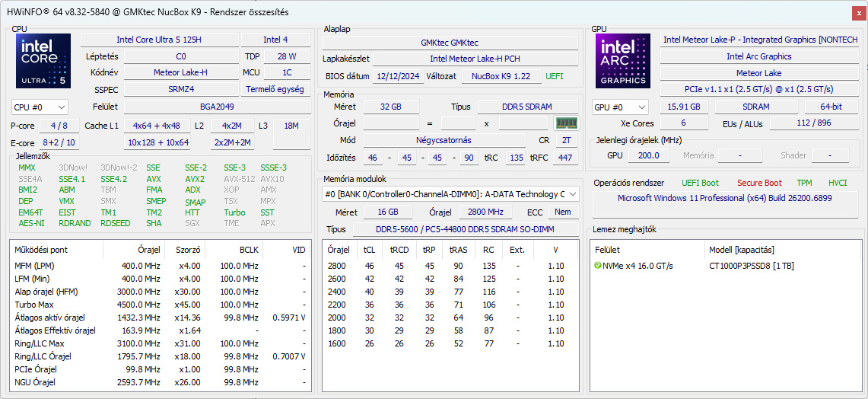Click the Termelő egység button

coord(275,89)
